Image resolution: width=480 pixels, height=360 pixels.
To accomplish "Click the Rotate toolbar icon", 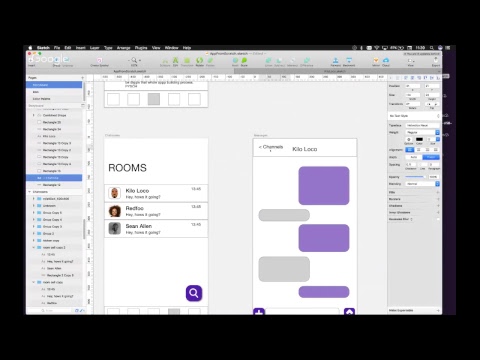I will tap(199, 60).
